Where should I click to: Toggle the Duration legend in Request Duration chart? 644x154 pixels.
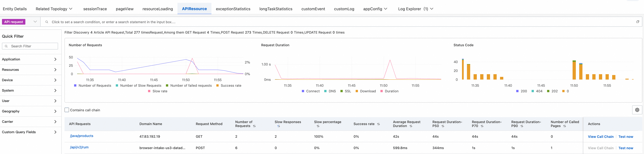391,91
